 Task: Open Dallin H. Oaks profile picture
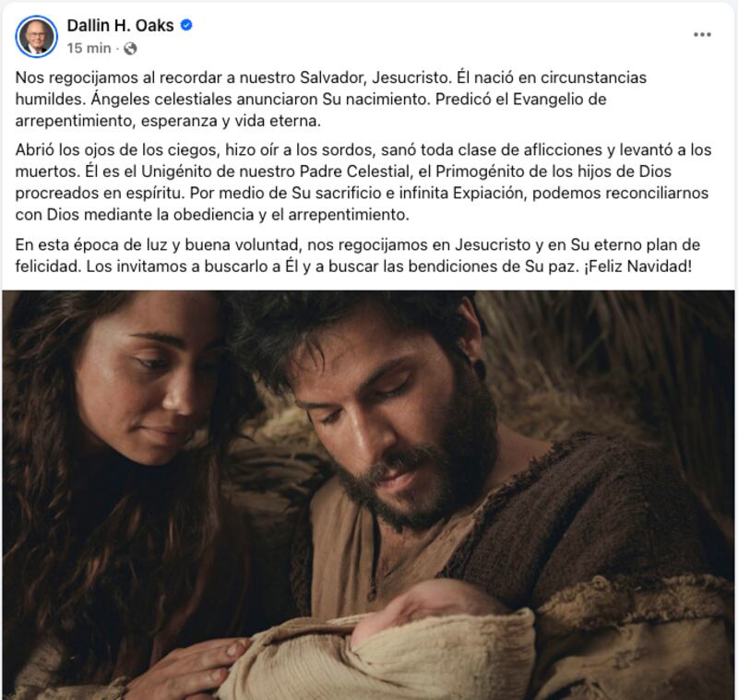(36, 36)
